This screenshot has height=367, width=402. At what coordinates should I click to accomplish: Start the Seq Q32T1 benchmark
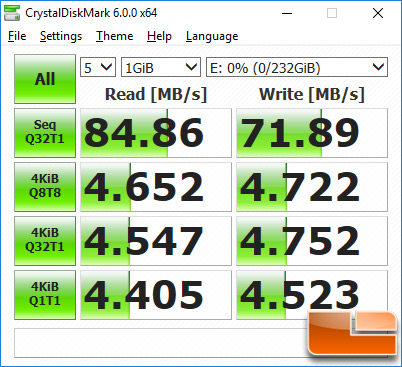pyautogui.click(x=45, y=133)
